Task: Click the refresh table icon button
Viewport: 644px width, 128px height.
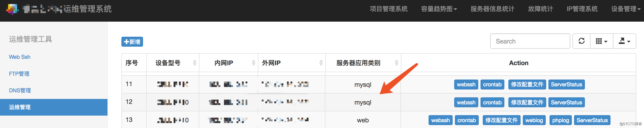Action: 581,41
